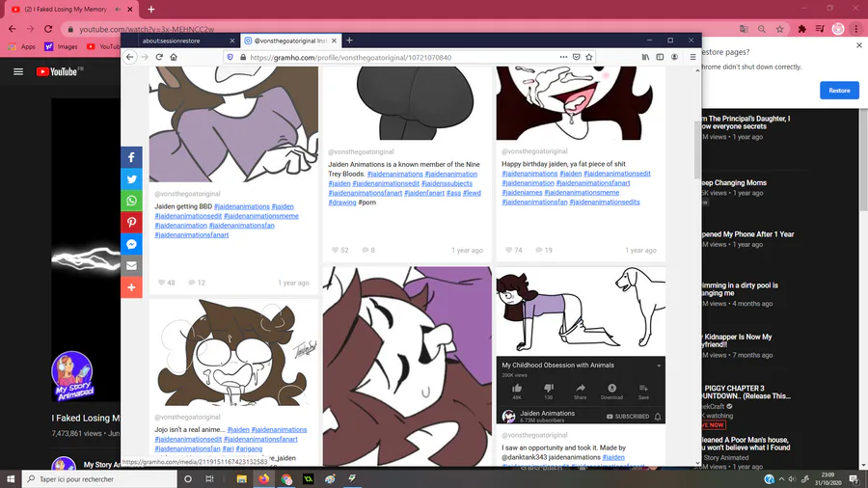This screenshot has width=868, height=488.
Task: Close the about:sessionrestore tab
Action: 231,41
